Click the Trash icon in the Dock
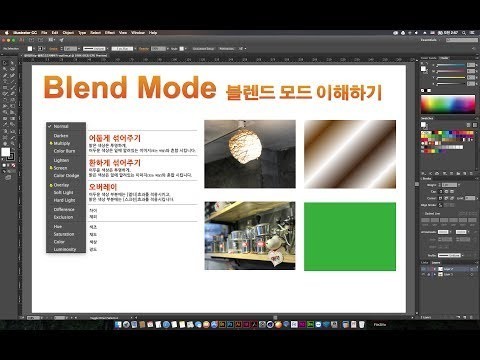This screenshot has width=480, height=360. (x=362, y=324)
